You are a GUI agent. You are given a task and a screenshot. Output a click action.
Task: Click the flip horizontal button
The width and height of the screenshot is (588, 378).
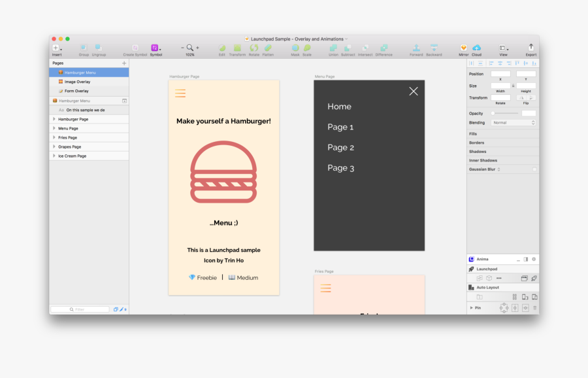(521, 97)
